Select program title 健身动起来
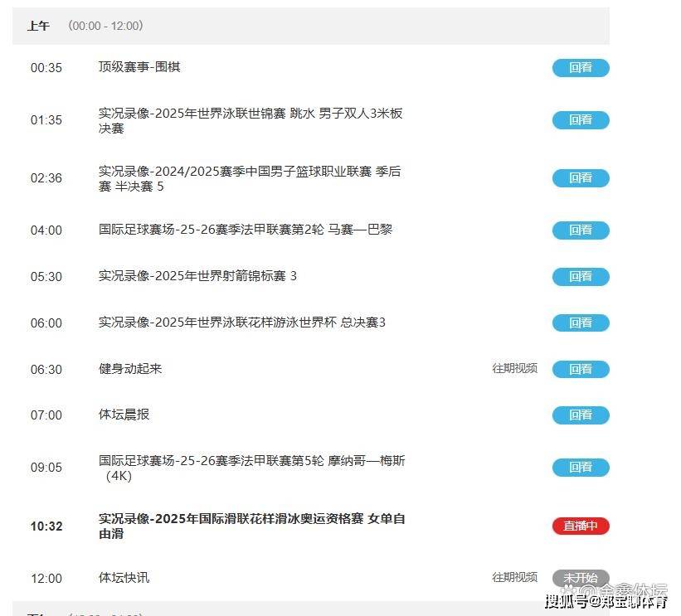Image resolution: width=681 pixels, height=616 pixels. pos(130,369)
